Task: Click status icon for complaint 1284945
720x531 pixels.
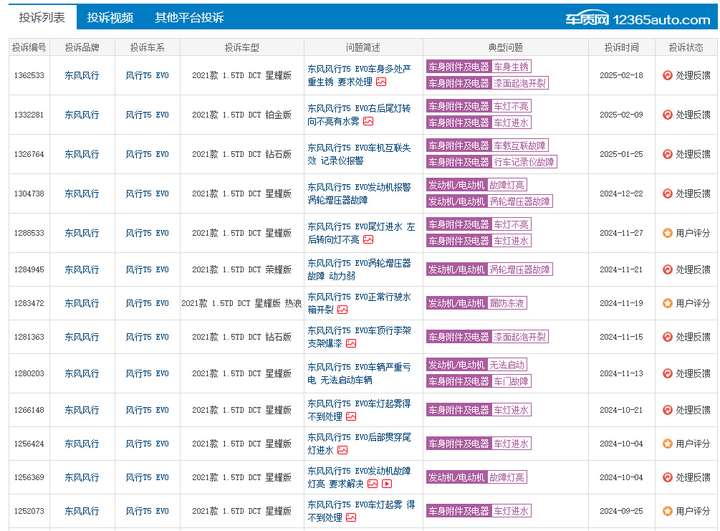Action: 668,270
